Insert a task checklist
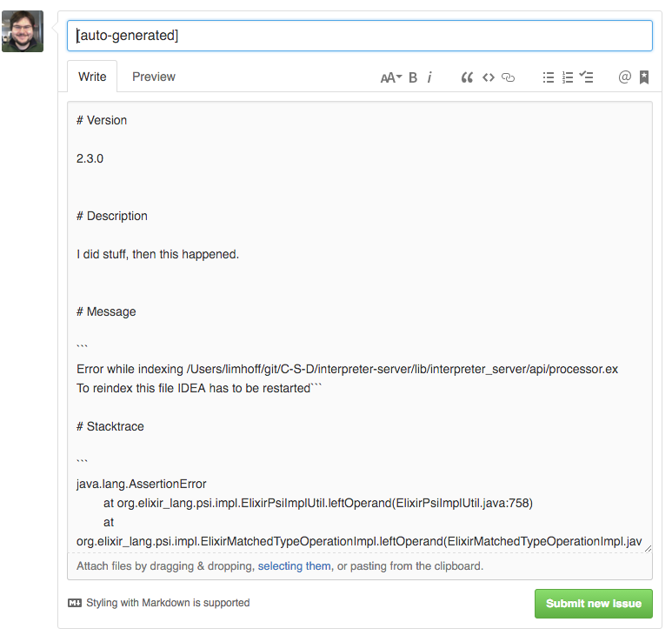 586,77
